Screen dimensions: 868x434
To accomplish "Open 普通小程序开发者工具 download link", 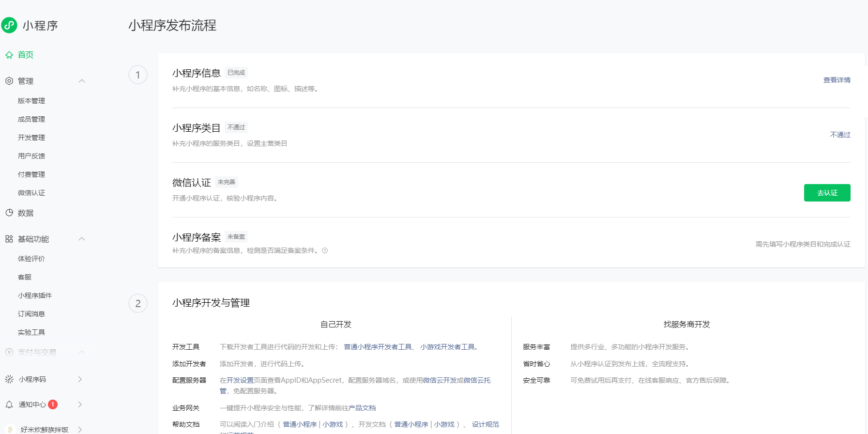I will click(x=378, y=347).
